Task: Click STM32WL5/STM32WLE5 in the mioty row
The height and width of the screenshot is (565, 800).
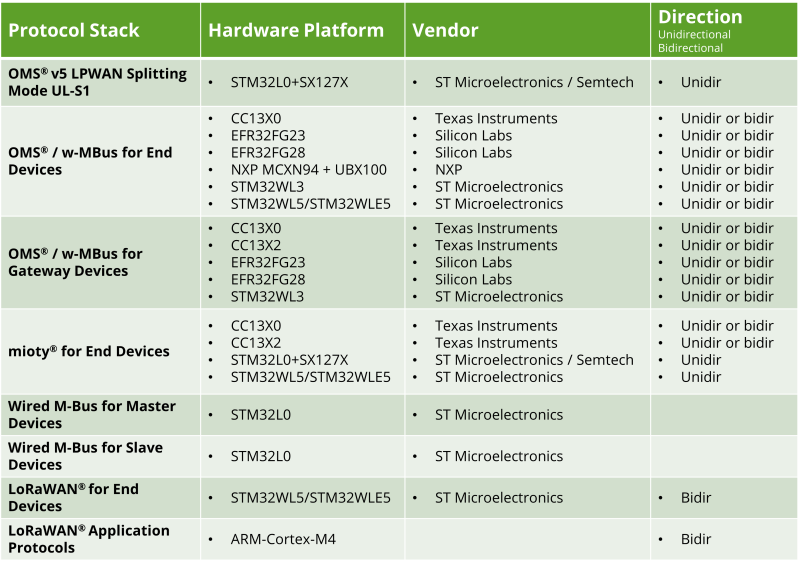Action: 311,377
